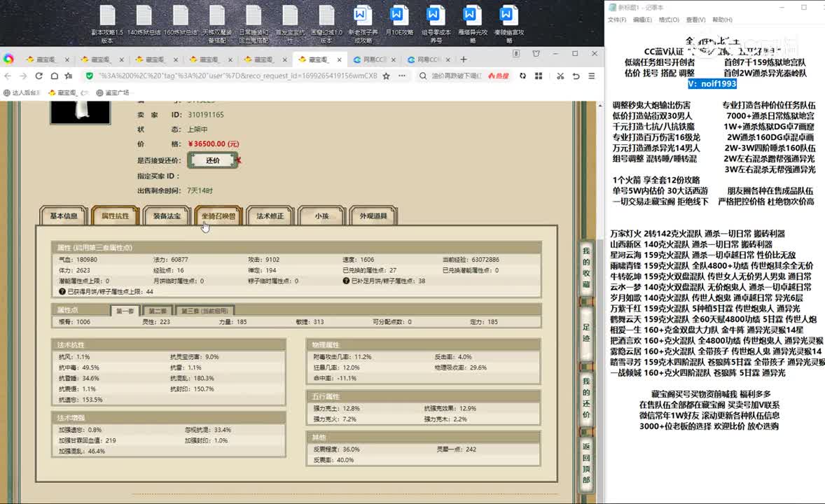Open the three-dot address bar options
The height and width of the screenshot is (504, 825).
tap(402, 76)
